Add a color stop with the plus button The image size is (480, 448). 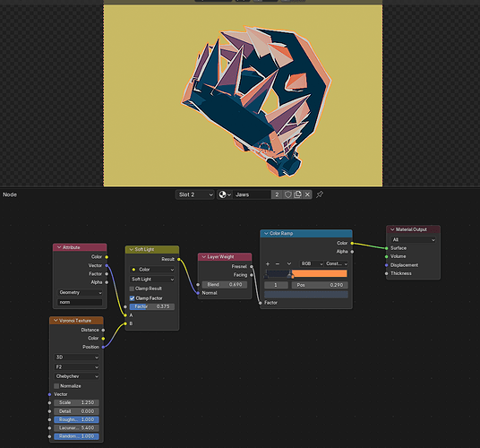268,263
